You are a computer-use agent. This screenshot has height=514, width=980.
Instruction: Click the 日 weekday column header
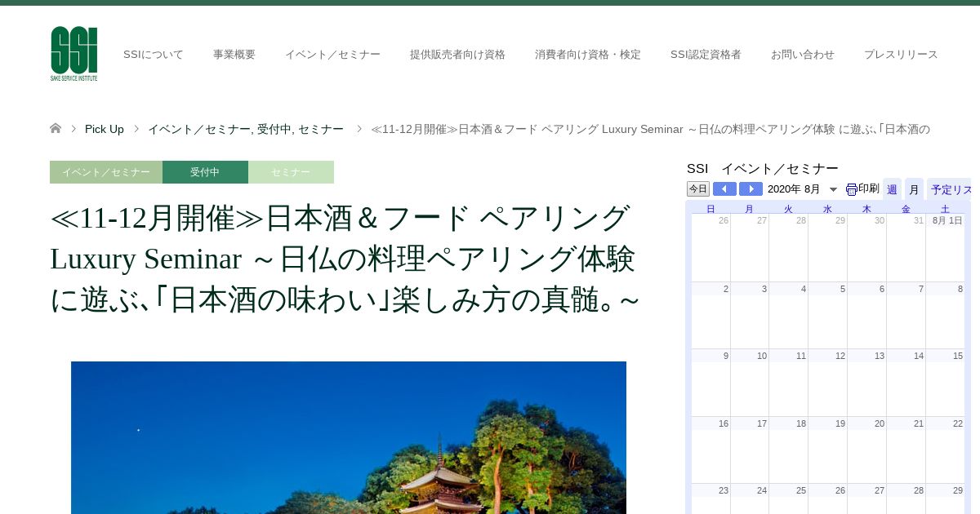point(710,209)
